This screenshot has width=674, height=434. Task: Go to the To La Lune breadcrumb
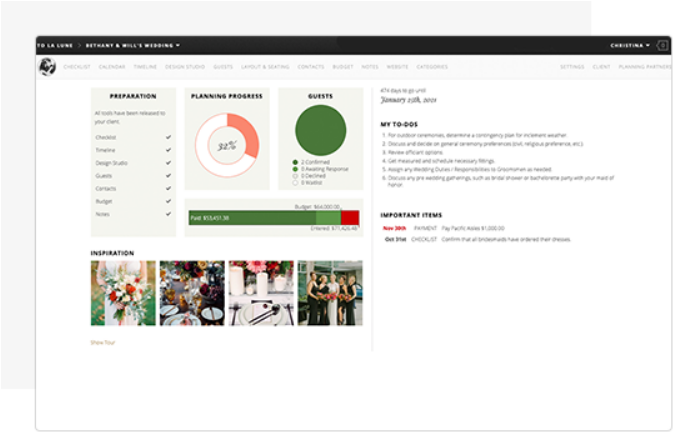click(x=55, y=45)
